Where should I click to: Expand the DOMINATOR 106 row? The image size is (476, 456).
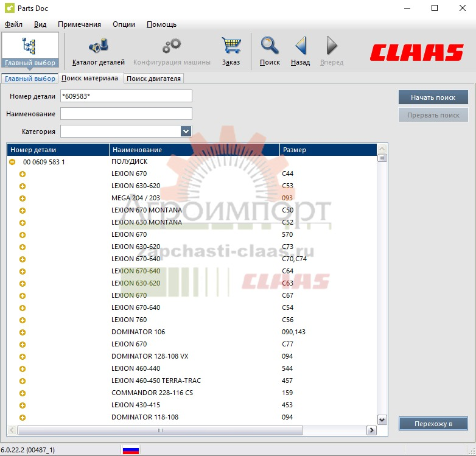[23, 332]
